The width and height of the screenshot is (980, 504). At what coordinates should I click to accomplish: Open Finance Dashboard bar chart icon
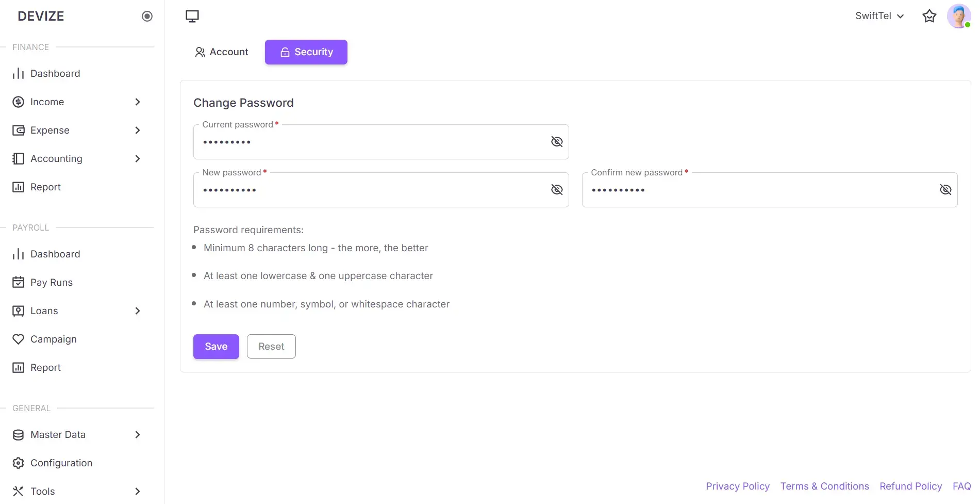point(18,73)
